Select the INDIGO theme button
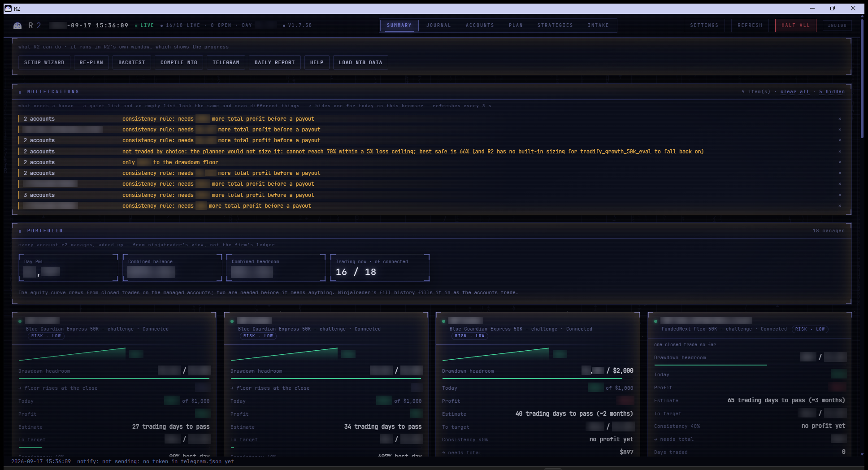Image resolution: width=868 pixels, height=470 pixels. coord(837,26)
